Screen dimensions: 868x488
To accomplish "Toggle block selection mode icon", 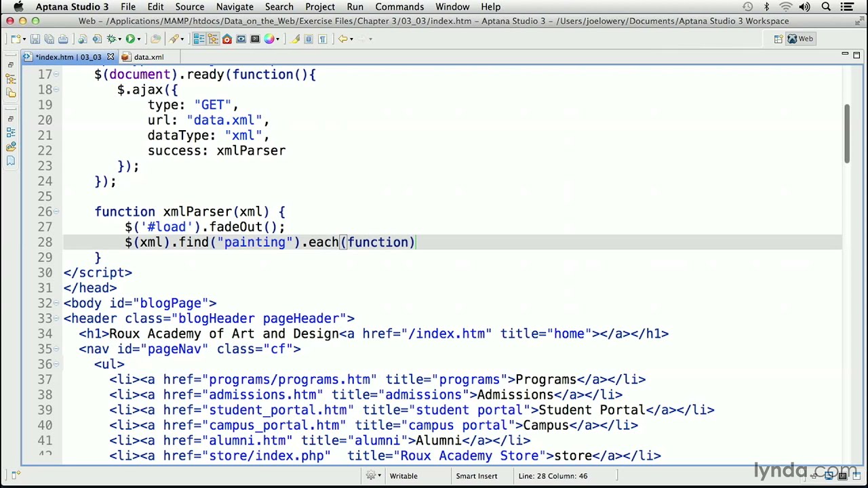I will pyautogui.click(x=309, y=39).
